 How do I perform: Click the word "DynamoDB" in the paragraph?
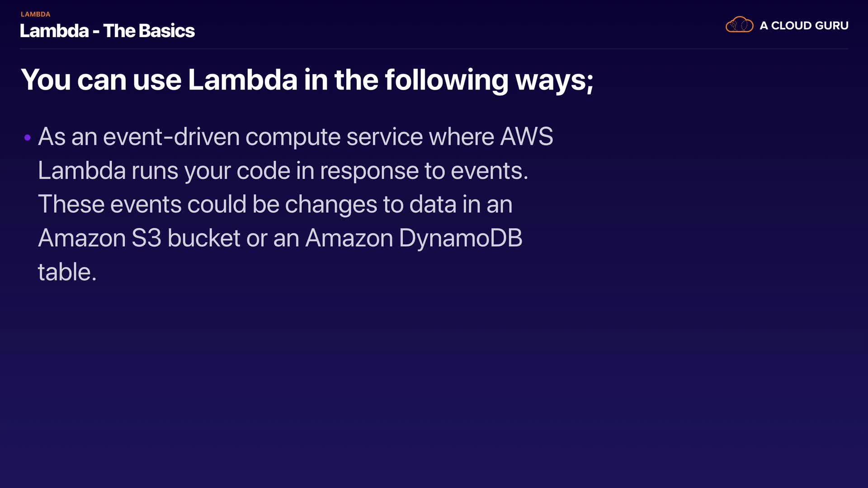click(460, 238)
